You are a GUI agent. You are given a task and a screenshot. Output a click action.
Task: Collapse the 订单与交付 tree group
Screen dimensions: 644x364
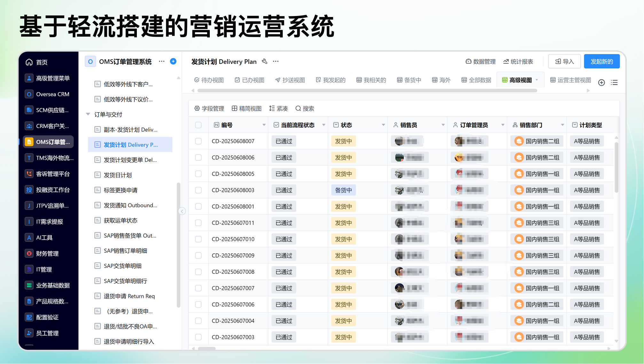click(x=88, y=114)
